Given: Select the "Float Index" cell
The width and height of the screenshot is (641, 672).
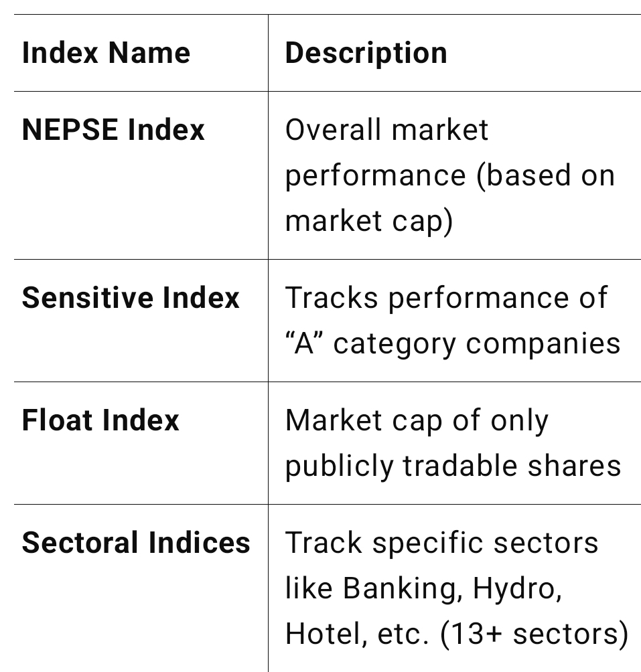Looking at the screenshot, I should pyautogui.click(x=100, y=420).
